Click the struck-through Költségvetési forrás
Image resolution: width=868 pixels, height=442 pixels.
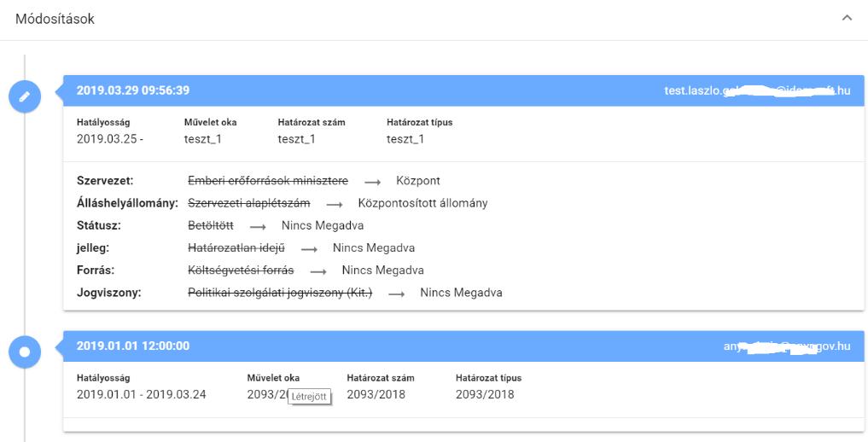[x=241, y=270]
